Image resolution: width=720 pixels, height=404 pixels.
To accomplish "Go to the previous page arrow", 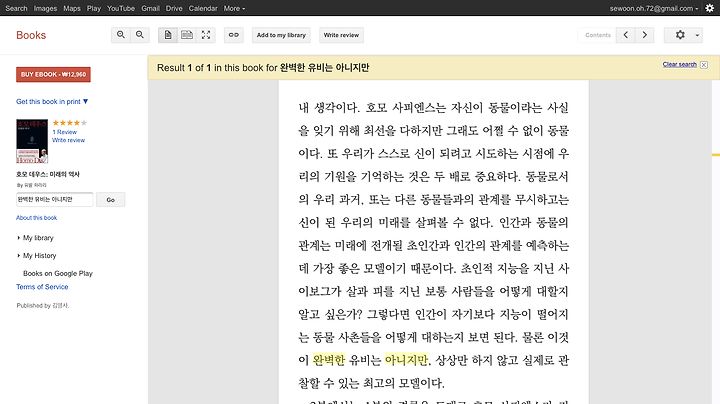I will tap(625, 35).
